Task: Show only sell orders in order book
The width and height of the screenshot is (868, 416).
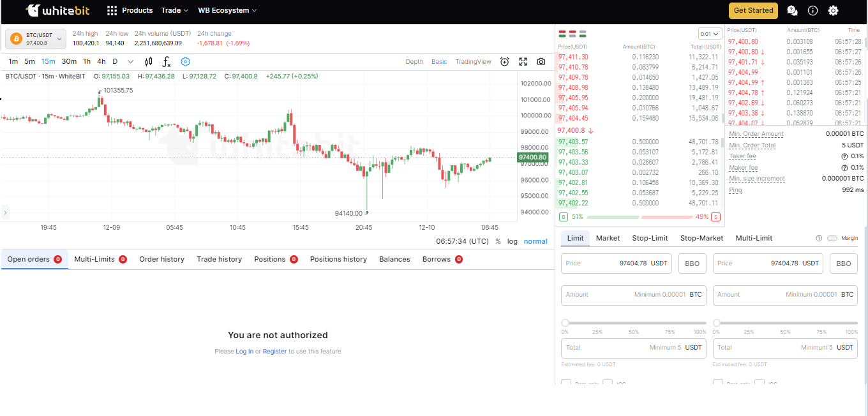Action: click(x=572, y=33)
